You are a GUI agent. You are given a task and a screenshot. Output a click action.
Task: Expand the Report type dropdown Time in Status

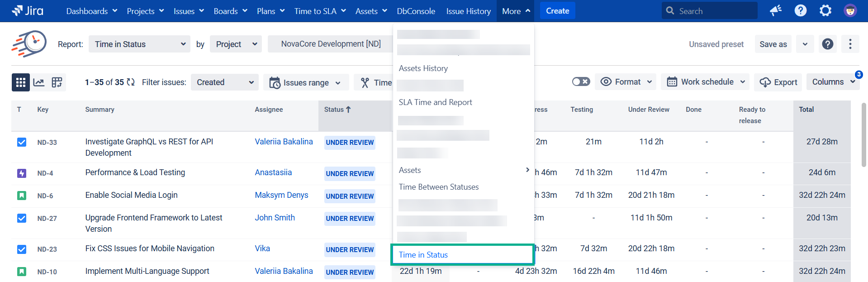139,44
